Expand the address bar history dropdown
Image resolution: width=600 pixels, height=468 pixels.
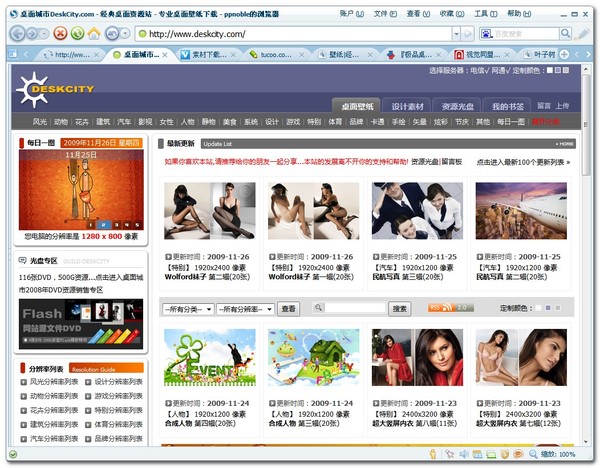(x=456, y=34)
